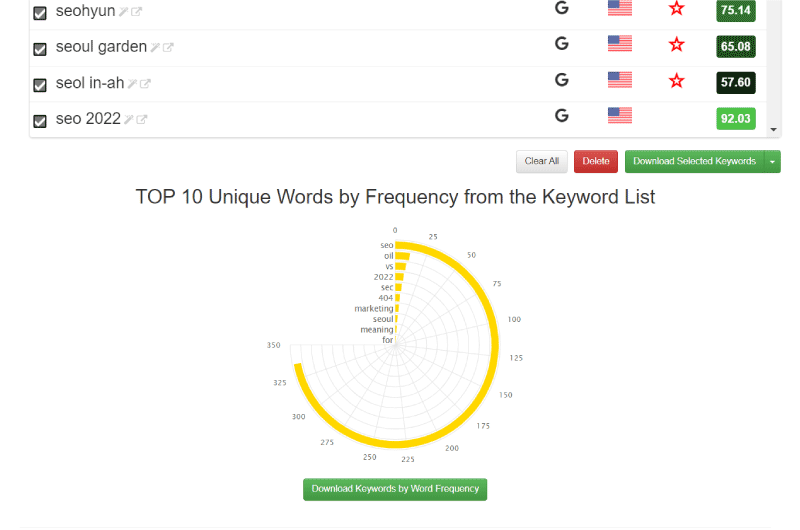Open the external link icon for seo 2022
800x530 pixels.
(x=142, y=119)
